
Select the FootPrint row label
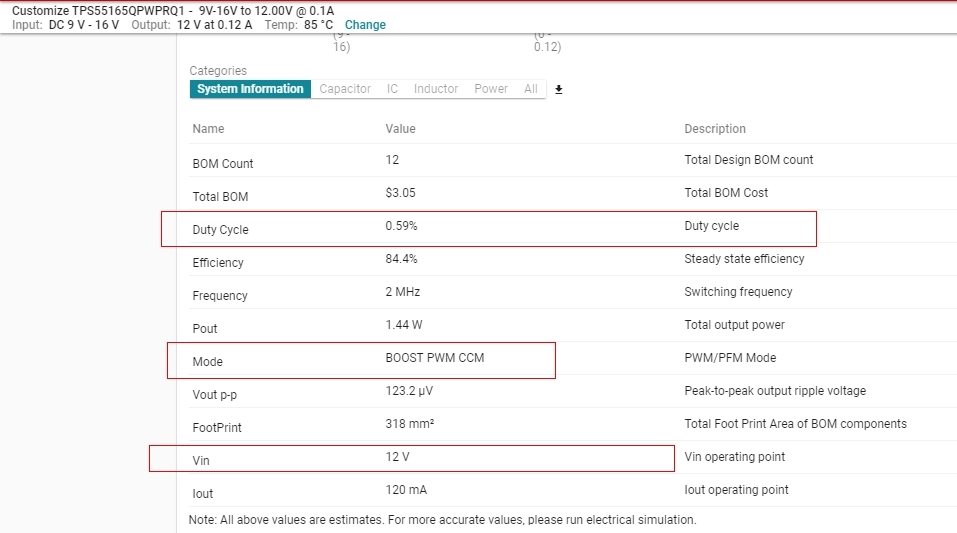pos(217,428)
